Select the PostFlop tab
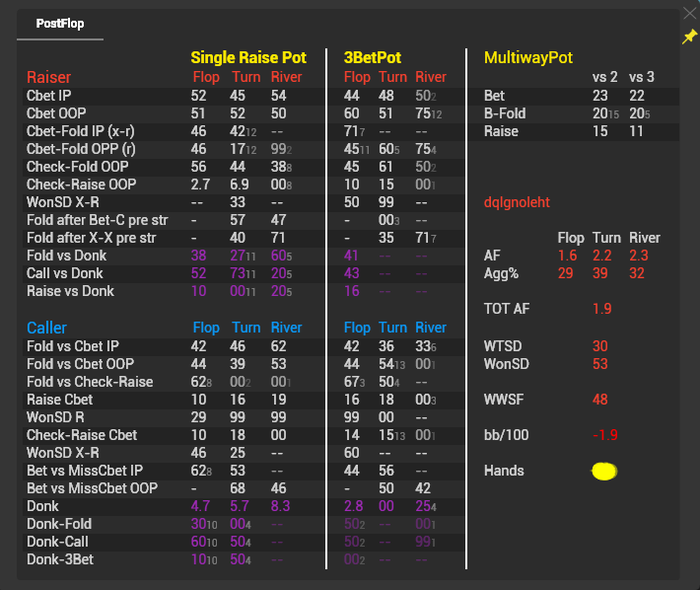 (60, 24)
